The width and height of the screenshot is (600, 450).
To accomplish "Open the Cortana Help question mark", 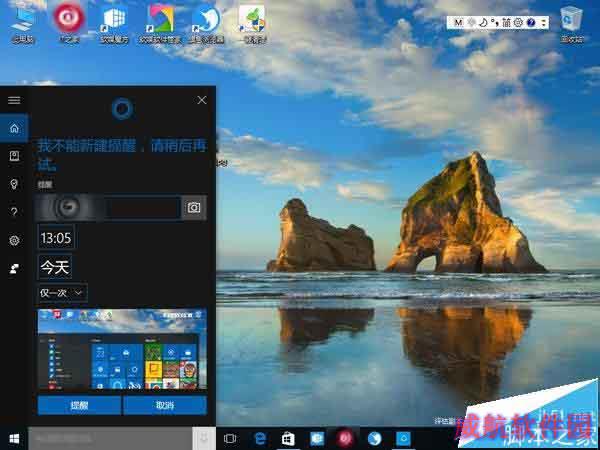I will [14, 212].
